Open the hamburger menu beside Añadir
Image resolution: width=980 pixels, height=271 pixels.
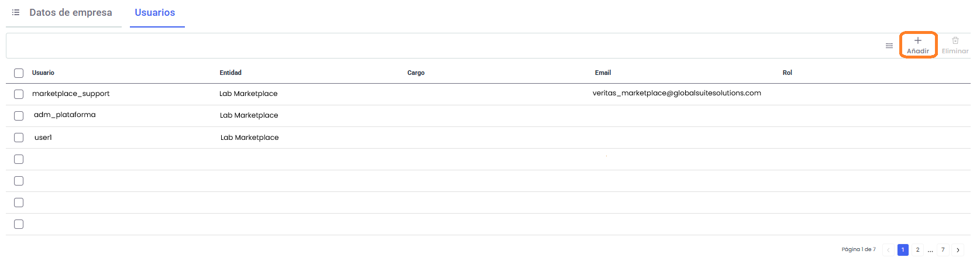coord(889,46)
